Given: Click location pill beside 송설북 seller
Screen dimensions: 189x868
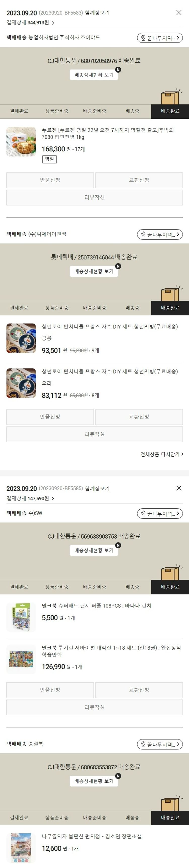Looking at the screenshot, I should point(160,744).
